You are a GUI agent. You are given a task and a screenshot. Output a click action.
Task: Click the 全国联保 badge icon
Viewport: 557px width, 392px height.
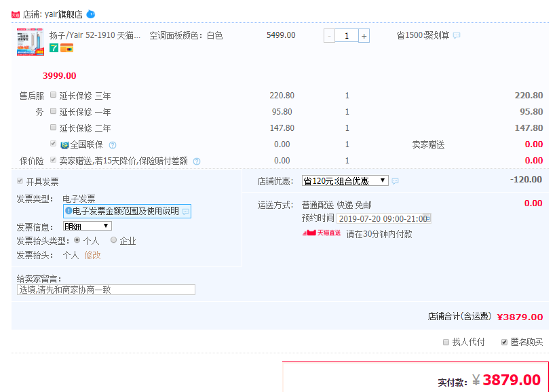[64, 145]
